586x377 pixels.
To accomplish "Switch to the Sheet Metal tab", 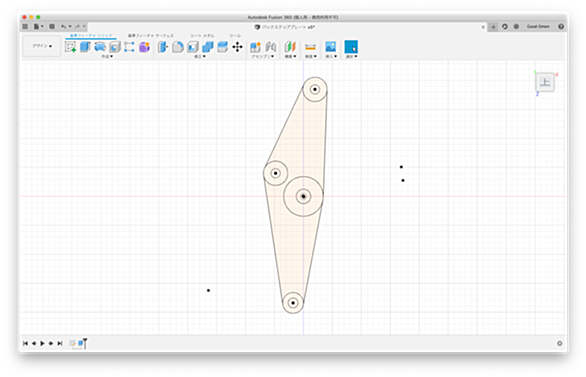I will 202,35.
